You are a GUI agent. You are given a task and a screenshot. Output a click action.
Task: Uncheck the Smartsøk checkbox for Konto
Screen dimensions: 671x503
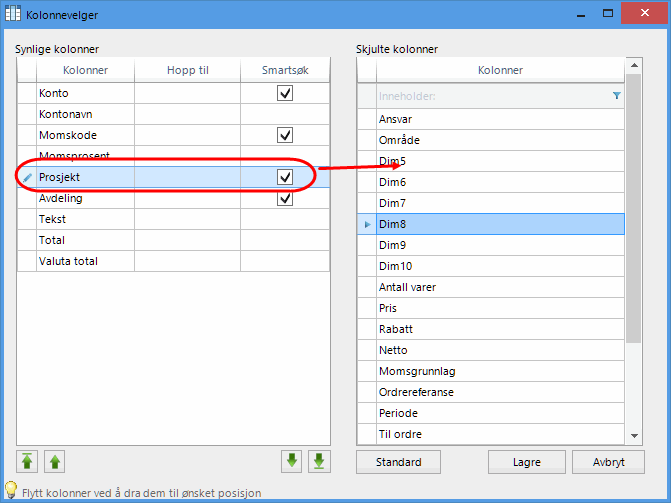(285, 93)
